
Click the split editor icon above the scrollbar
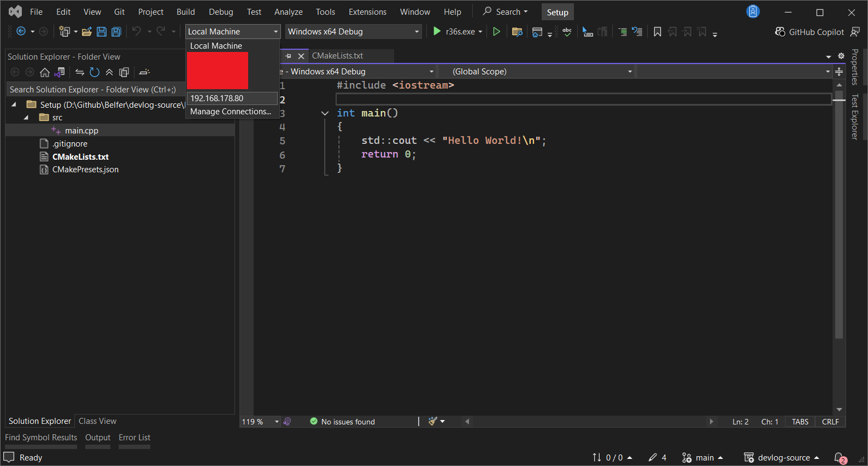pos(839,72)
